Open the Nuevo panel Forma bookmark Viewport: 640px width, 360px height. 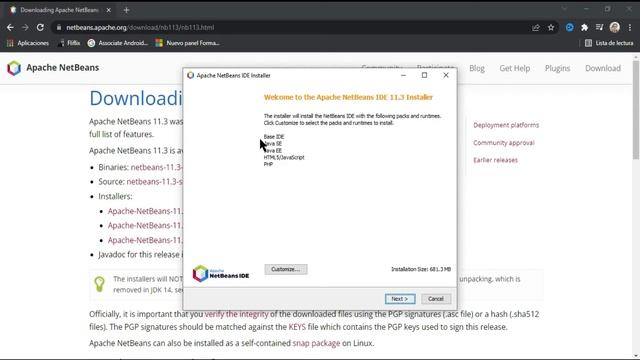tap(188, 43)
